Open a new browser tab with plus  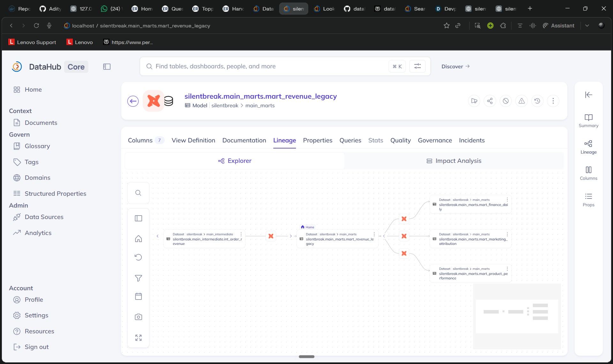[x=530, y=9]
